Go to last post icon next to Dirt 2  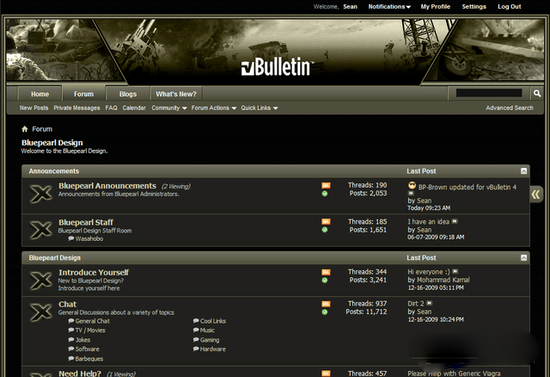429,303
